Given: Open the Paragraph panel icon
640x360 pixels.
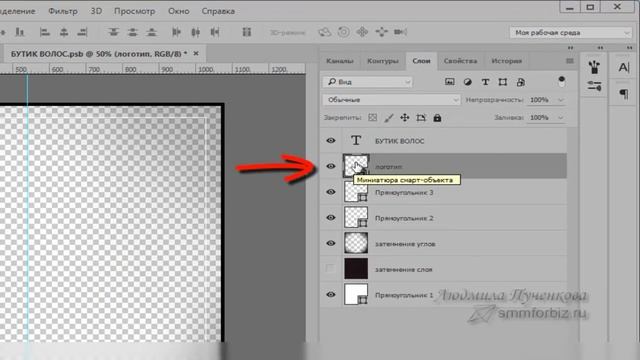Looking at the screenshot, I should [x=624, y=94].
